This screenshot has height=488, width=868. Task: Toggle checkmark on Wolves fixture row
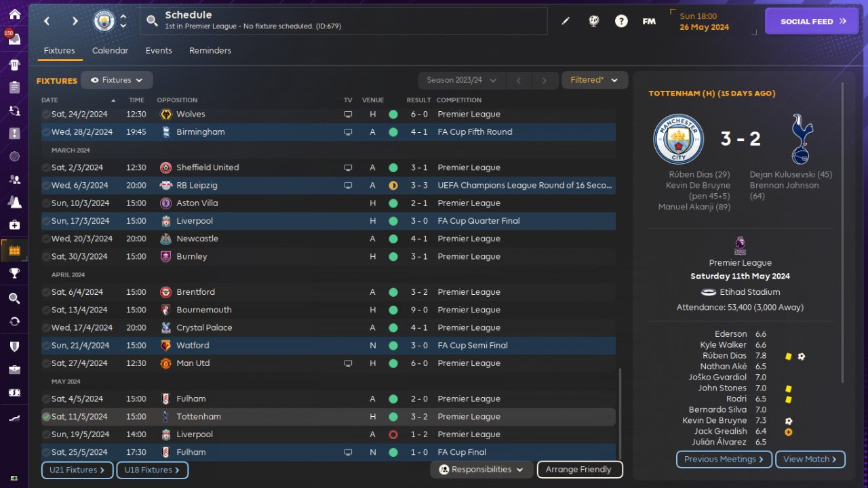click(46, 115)
